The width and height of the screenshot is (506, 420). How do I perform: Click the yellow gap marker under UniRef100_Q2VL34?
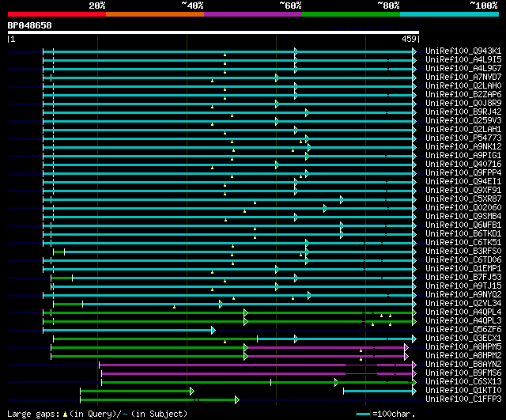coord(174,307)
